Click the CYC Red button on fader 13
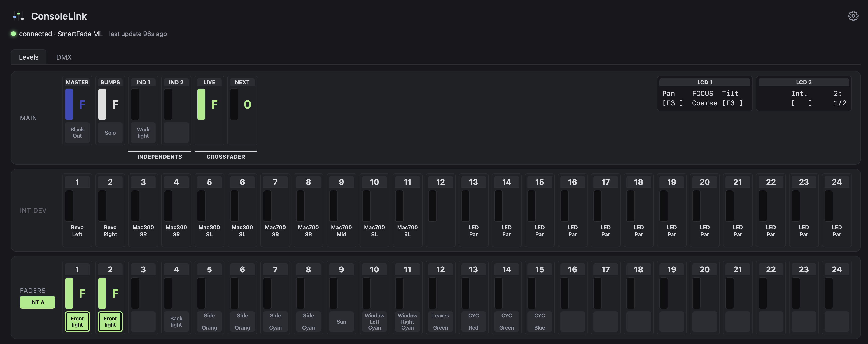This screenshot has height=344, width=868. [x=473, y=322]
